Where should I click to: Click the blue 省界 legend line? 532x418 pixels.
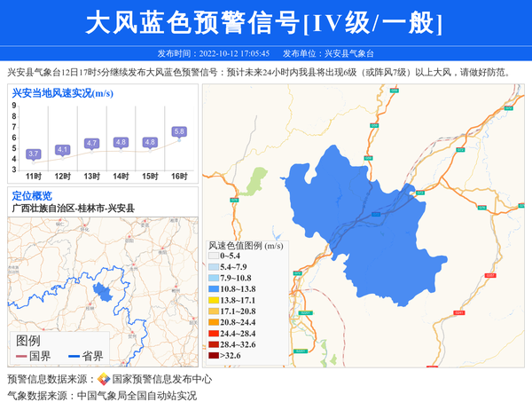[x=74, y=356]
